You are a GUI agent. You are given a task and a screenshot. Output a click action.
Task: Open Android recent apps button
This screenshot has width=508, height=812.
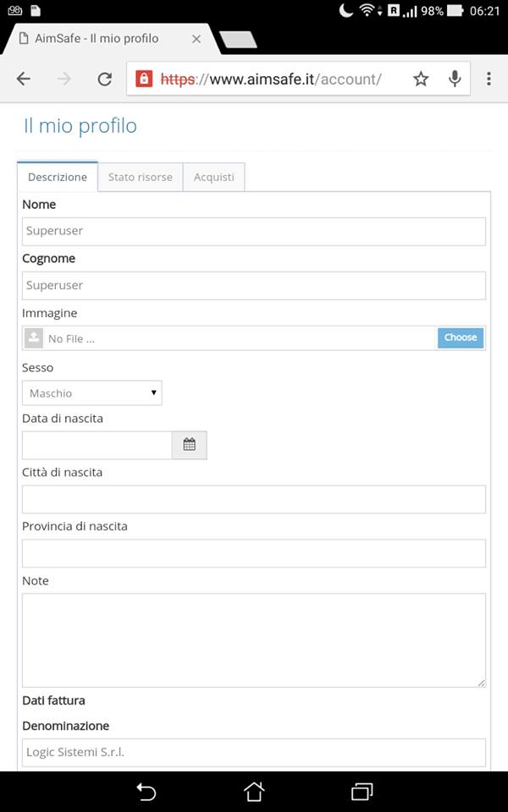(362, 792)
